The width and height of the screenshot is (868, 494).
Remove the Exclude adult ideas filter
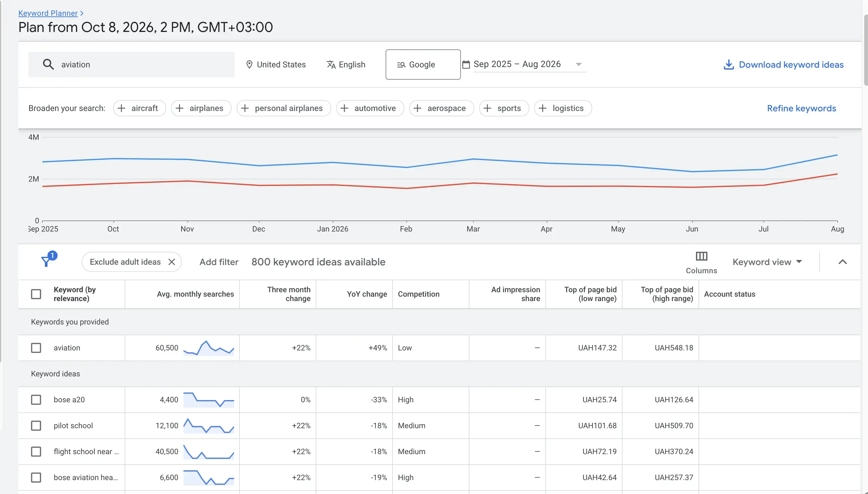point(172,262)
